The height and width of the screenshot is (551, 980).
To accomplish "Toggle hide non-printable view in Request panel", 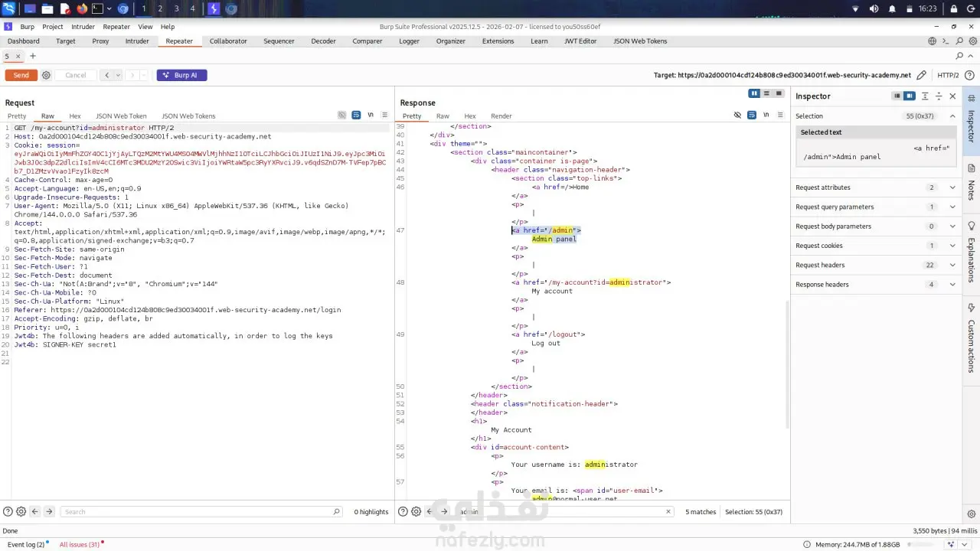I will point(342,116).
